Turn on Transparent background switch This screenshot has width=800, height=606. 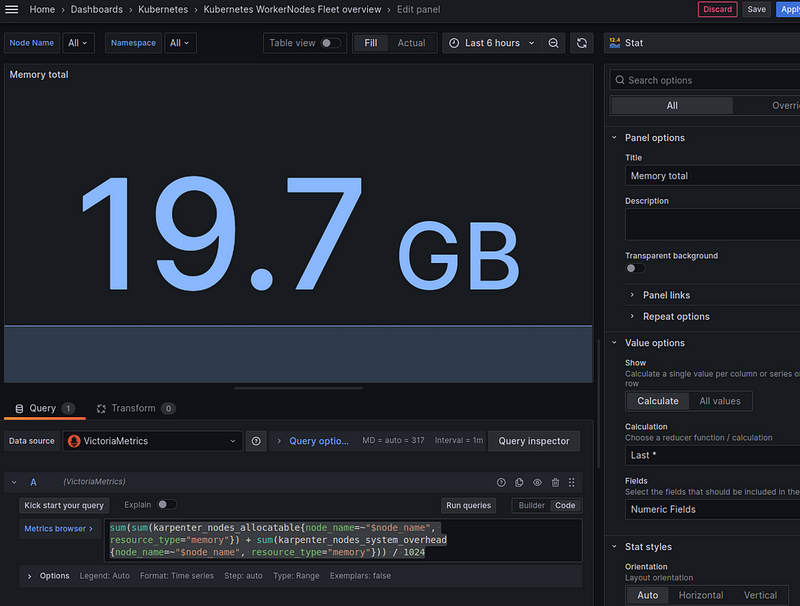click(x=635, y=268)
